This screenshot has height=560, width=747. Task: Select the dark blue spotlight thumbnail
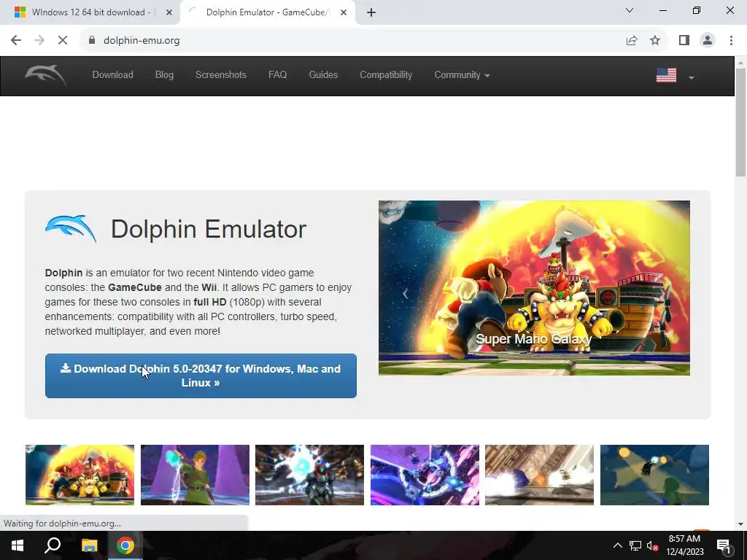click(654, 475)
